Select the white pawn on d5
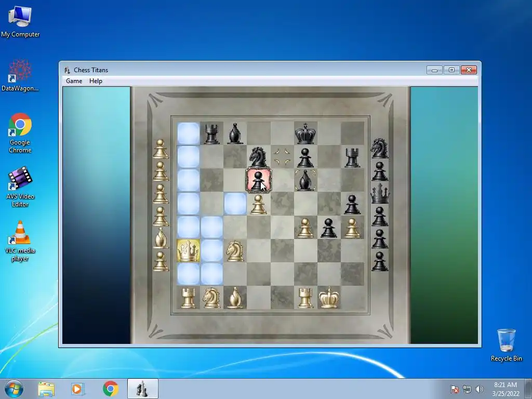 click(259, 204)
